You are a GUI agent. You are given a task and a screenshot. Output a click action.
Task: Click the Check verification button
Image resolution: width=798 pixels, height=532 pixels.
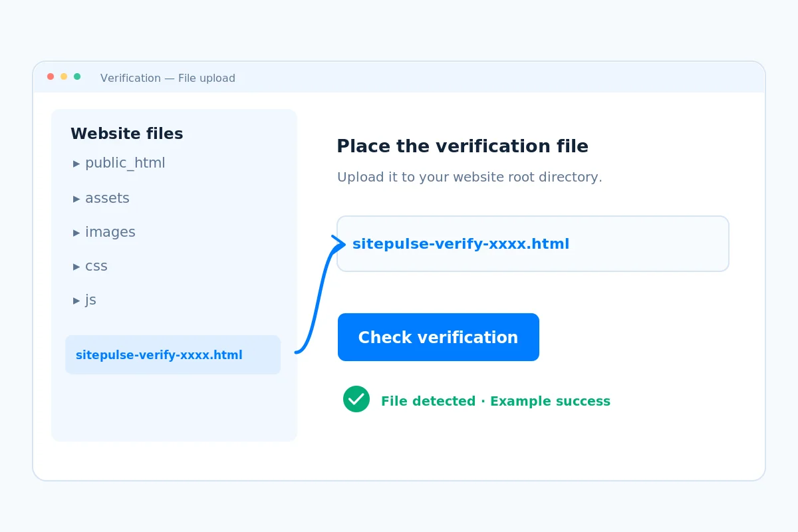(438, 337)
